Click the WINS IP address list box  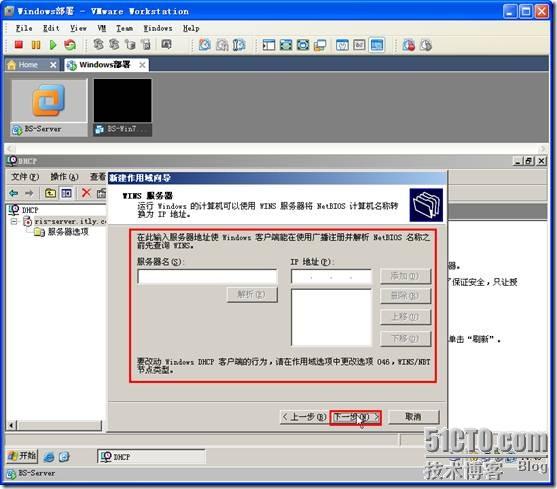331,317
